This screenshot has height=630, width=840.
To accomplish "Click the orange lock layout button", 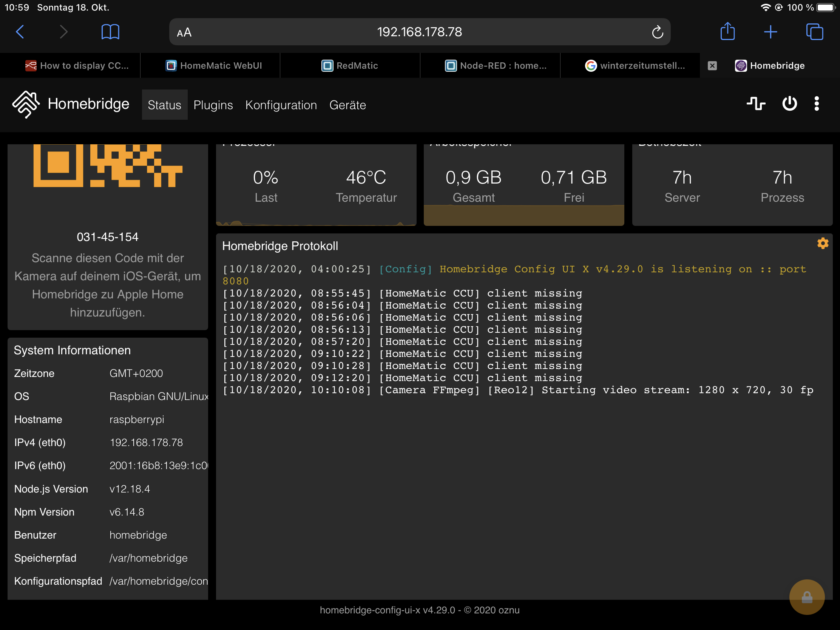I will point(807,597).
